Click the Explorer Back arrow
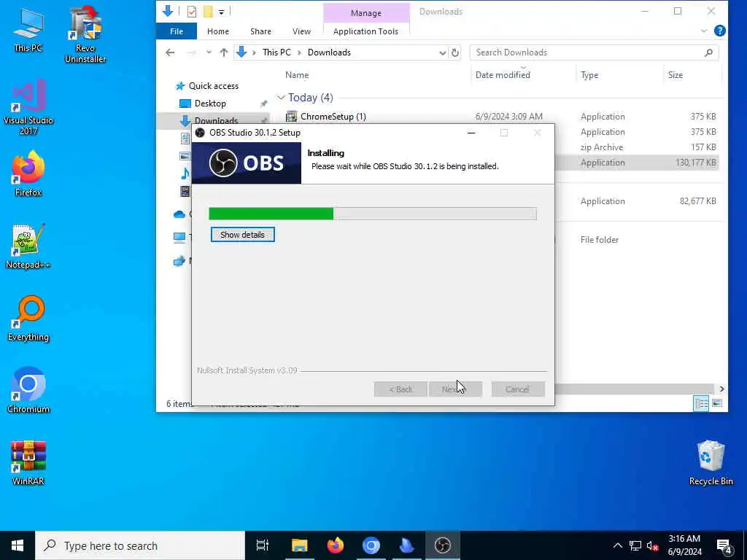This screenshot has width=747, height=560. pyautogui.click(x=170, y=52)
